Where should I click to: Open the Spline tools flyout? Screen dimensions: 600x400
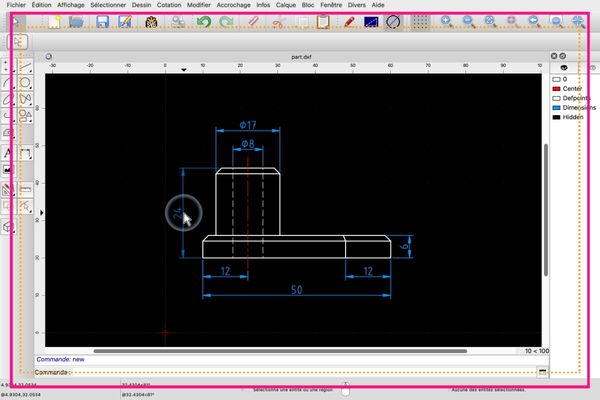[25, 99]
